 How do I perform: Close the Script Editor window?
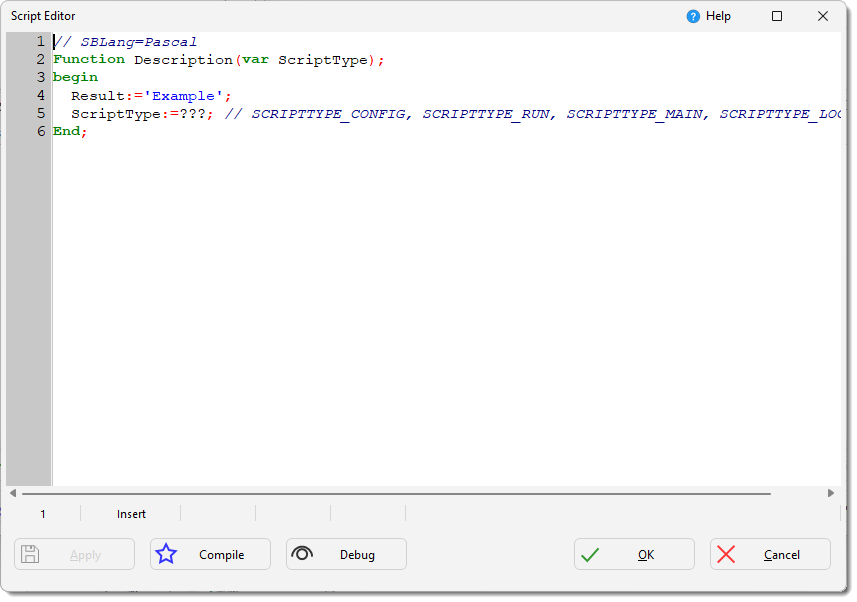[823, 16]
